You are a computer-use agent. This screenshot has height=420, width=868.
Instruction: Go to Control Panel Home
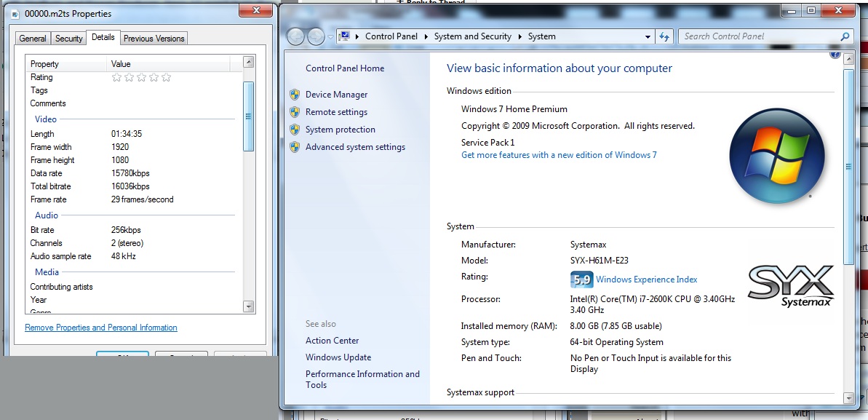[344, 68]
